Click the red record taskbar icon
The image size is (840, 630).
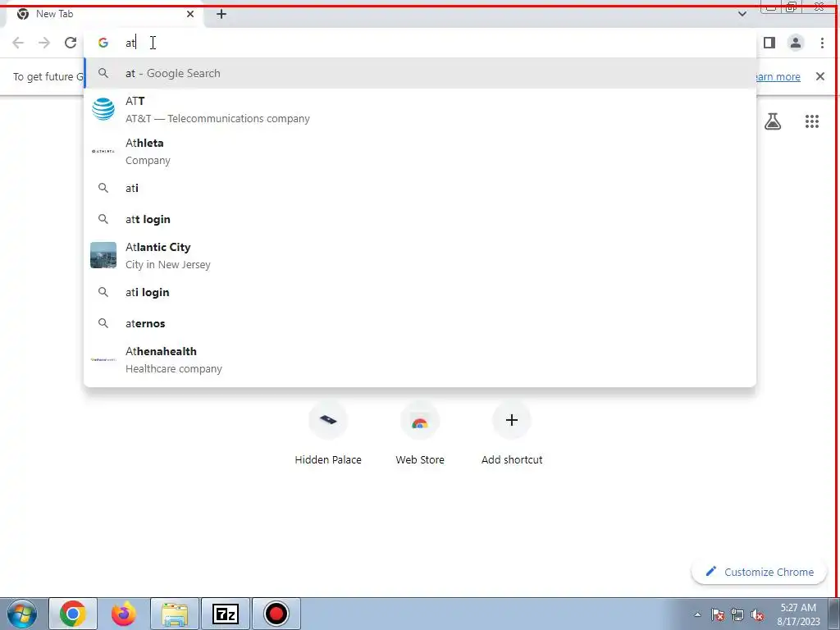tap(276, 614)
